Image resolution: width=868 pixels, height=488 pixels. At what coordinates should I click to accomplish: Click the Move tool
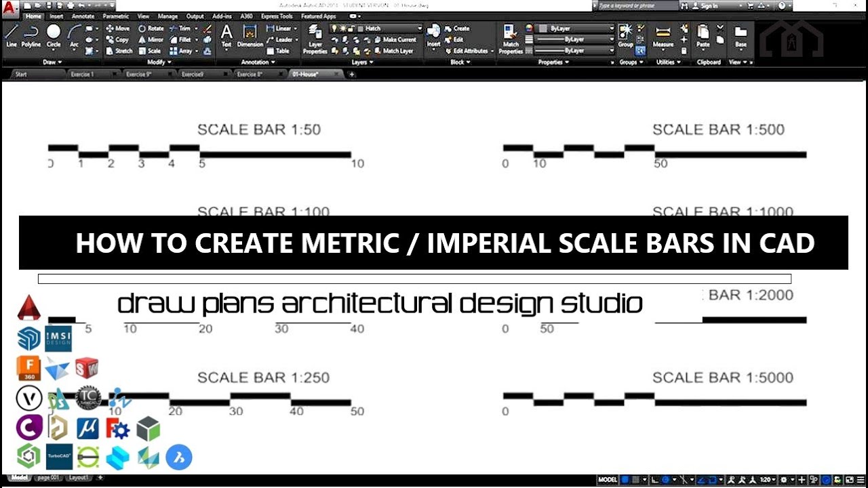(x=117, y=28)
